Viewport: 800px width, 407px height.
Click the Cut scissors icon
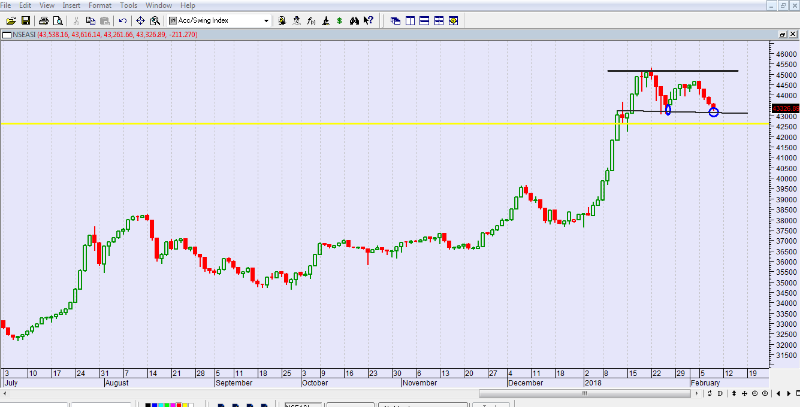click(76, 21)
